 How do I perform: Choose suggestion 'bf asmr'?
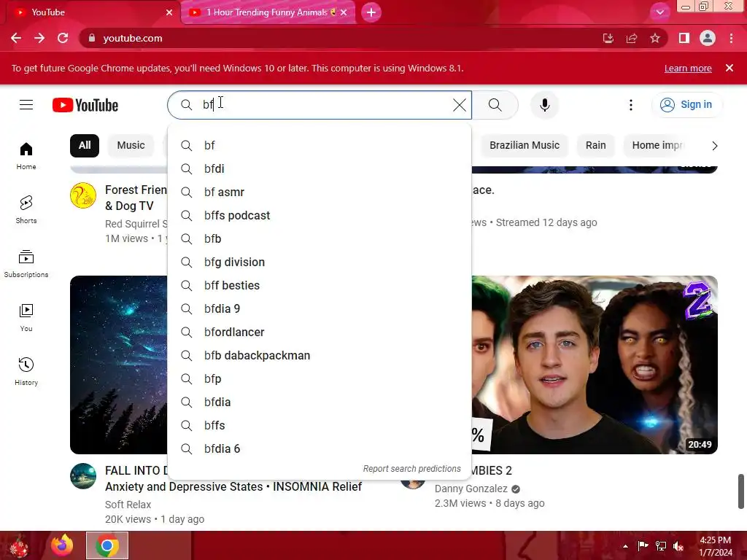[x=320, y=192]
